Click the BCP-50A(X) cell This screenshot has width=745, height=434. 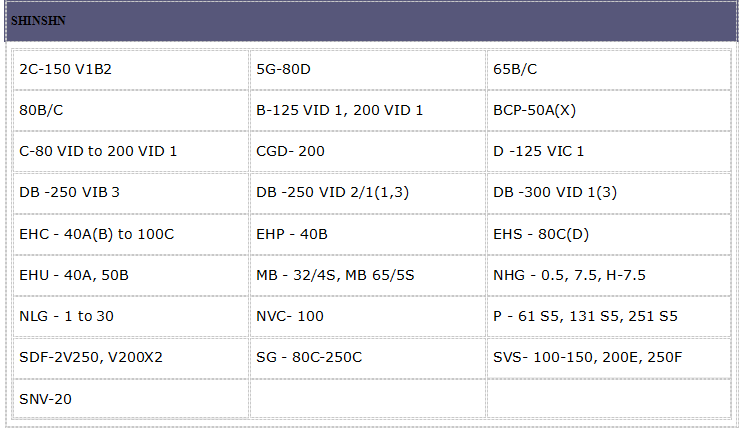click(x=534, y=110)
